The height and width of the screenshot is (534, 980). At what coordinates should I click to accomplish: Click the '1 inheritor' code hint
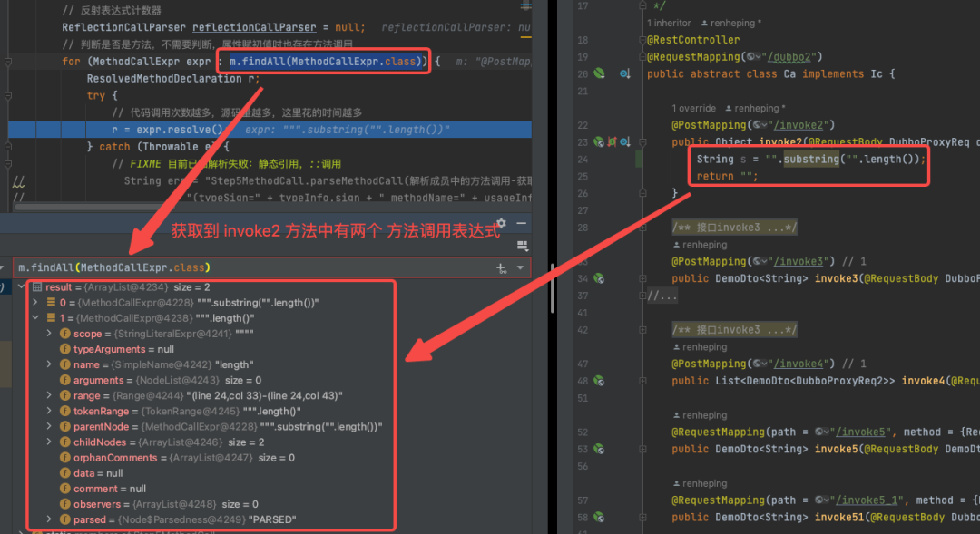tap(669, 23)
